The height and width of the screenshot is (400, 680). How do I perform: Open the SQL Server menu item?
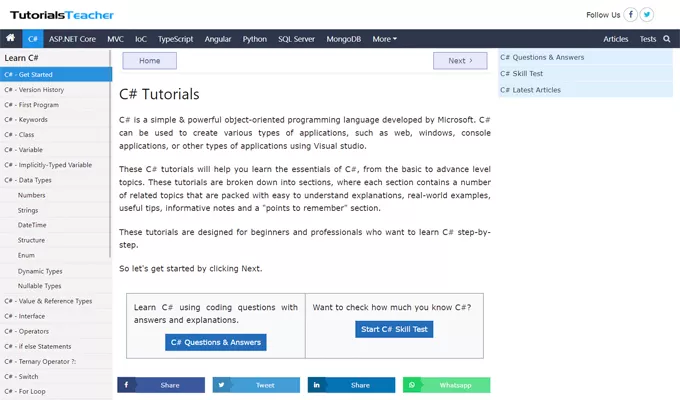[x=296, y=39]
